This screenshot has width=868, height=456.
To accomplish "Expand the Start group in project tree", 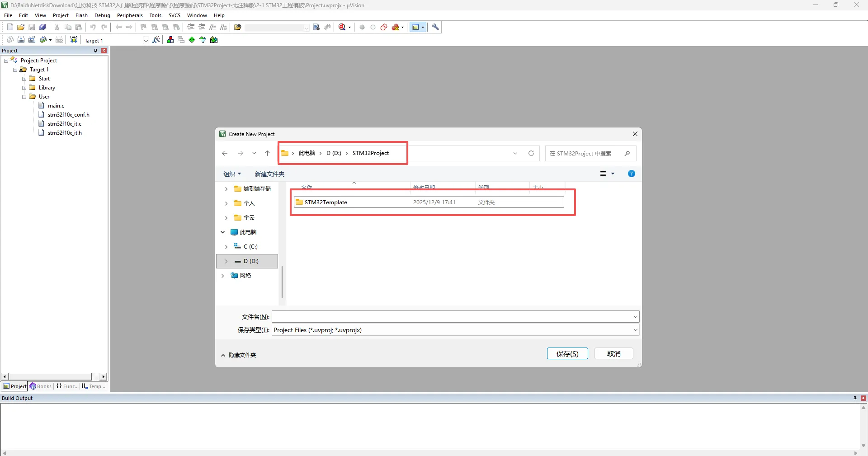I will 24,79.
